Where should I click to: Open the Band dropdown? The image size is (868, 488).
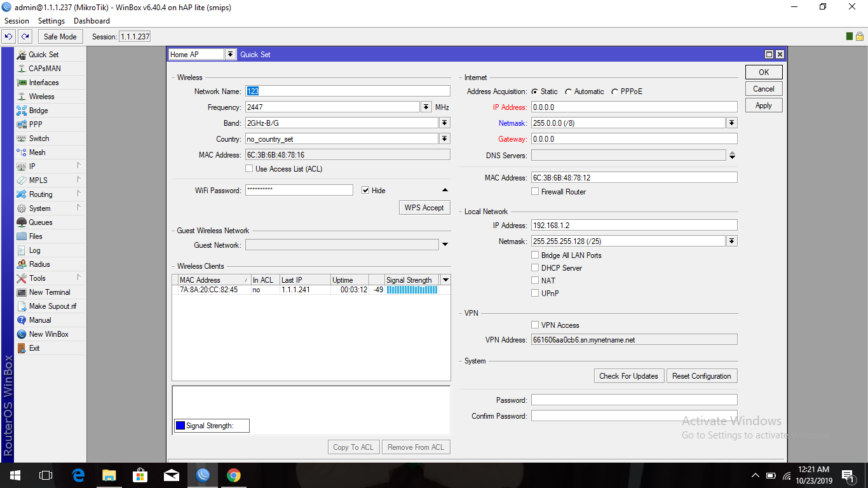click(x=445, y=123)
